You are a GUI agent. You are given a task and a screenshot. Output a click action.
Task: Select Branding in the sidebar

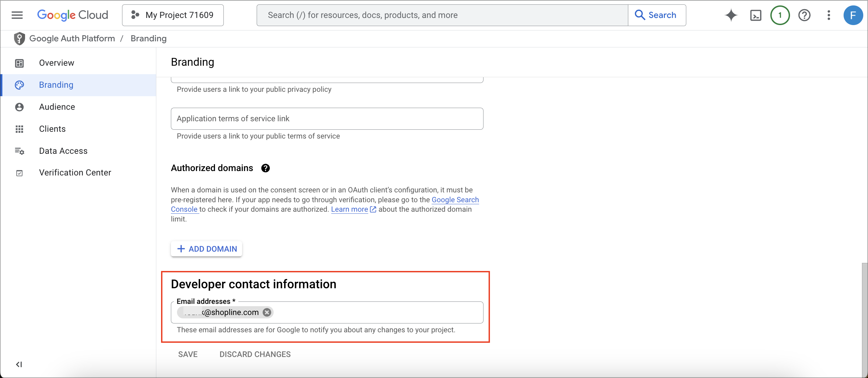click(x=79, y=85)
